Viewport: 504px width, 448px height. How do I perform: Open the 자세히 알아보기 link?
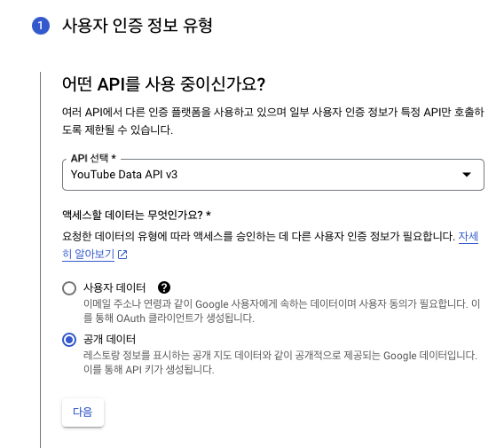[x=89, y=255]
